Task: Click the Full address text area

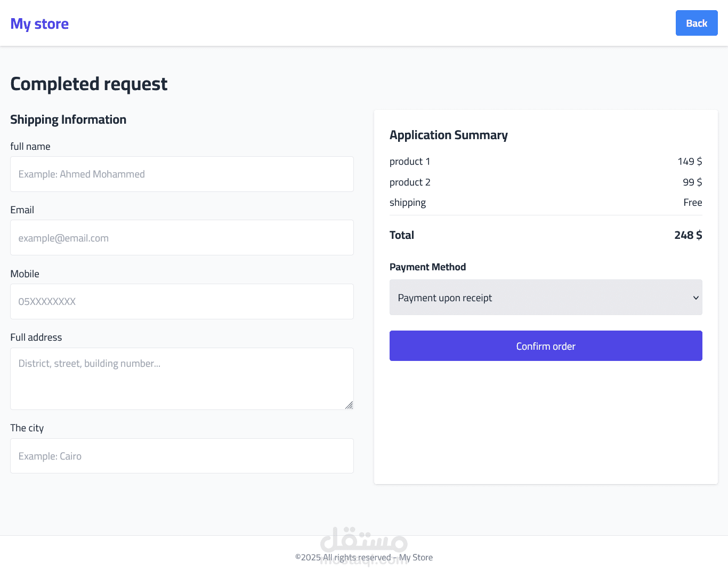Action: coord(182,379)
